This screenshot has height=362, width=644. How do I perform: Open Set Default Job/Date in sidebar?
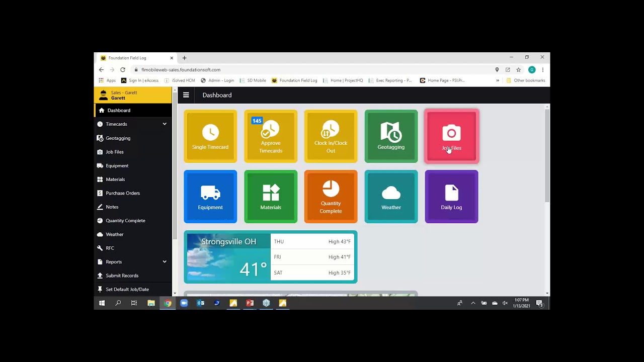(133, 290)
